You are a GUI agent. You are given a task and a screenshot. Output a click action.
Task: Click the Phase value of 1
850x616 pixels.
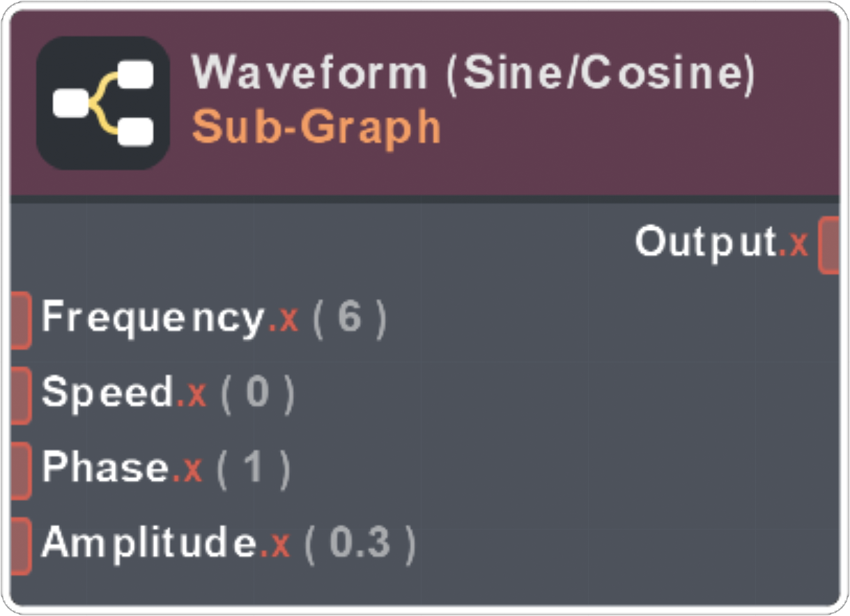pos(253,468)
